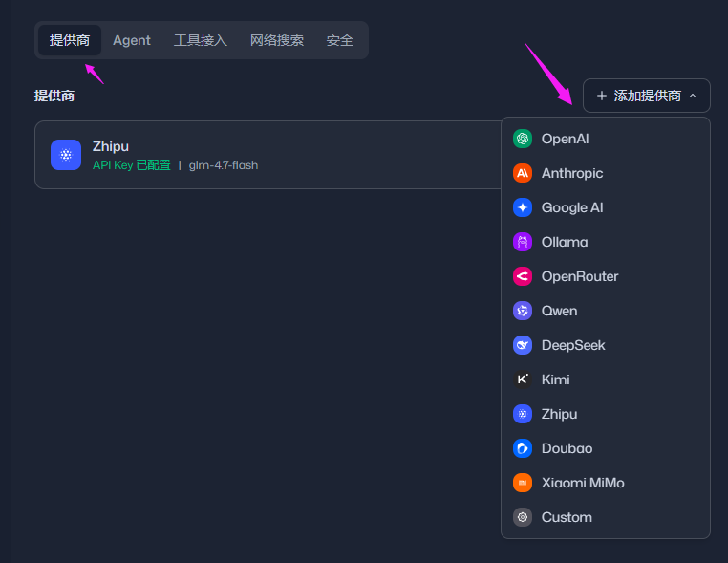Choose Custom provider option
This screenshot has height=563, width=728.
(x=606, y=516)
